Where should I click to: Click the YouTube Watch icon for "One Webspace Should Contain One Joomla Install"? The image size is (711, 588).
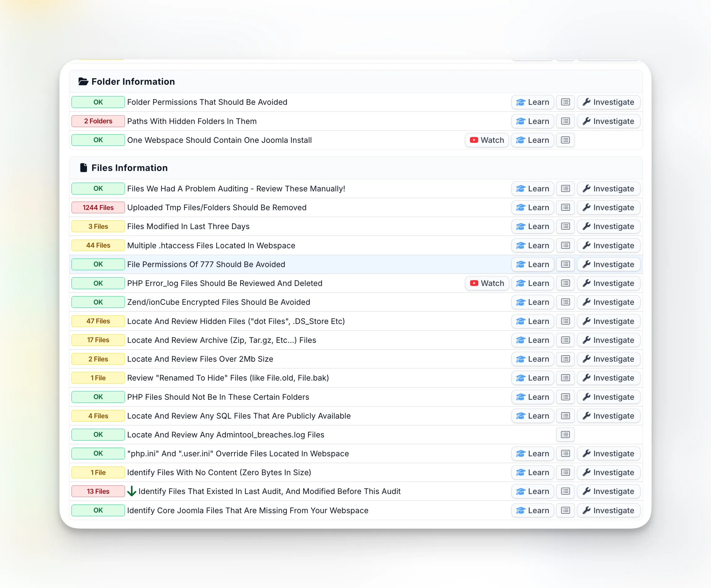474,140
